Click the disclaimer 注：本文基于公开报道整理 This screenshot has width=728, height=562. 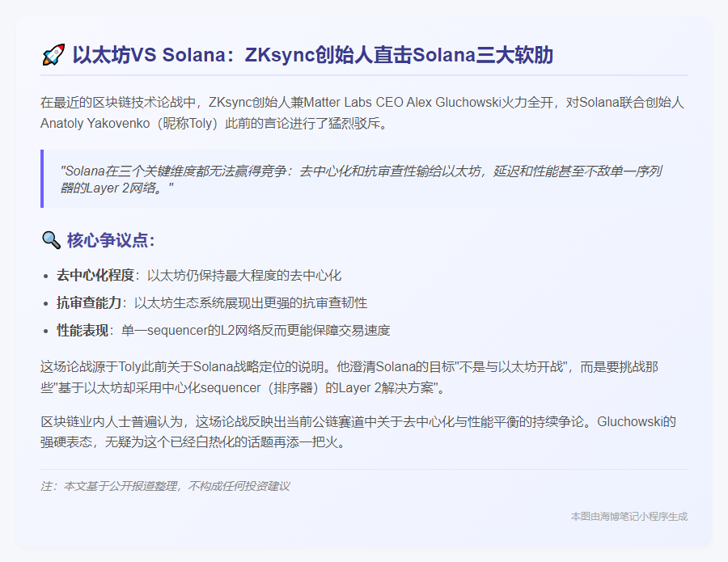pos(165,486)
